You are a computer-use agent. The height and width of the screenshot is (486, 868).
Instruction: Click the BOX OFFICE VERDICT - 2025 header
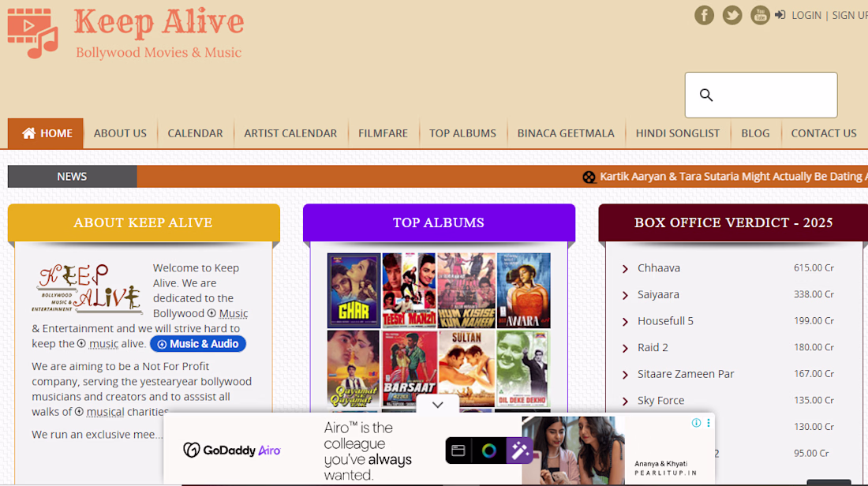pos(733,222)
